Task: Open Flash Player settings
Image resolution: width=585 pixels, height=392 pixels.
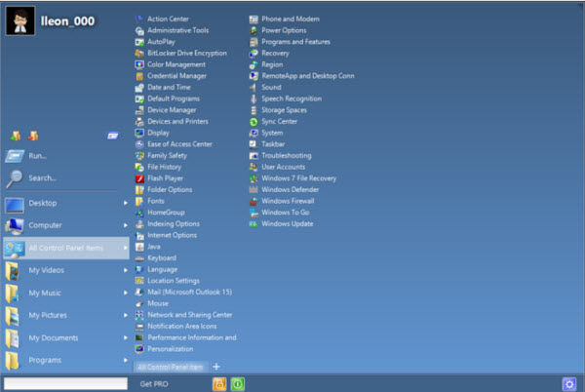Action: coord(164,177)
